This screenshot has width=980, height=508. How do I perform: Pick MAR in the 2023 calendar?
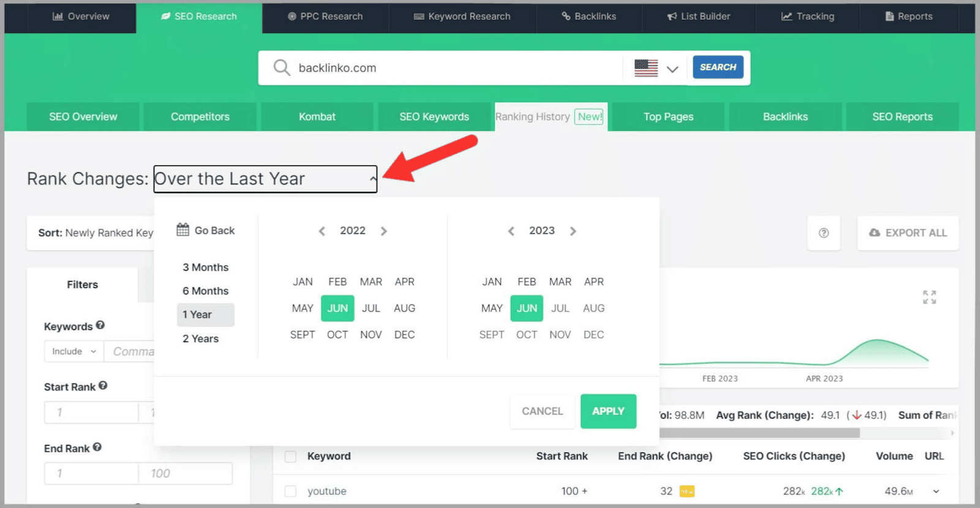pos(560,282)
